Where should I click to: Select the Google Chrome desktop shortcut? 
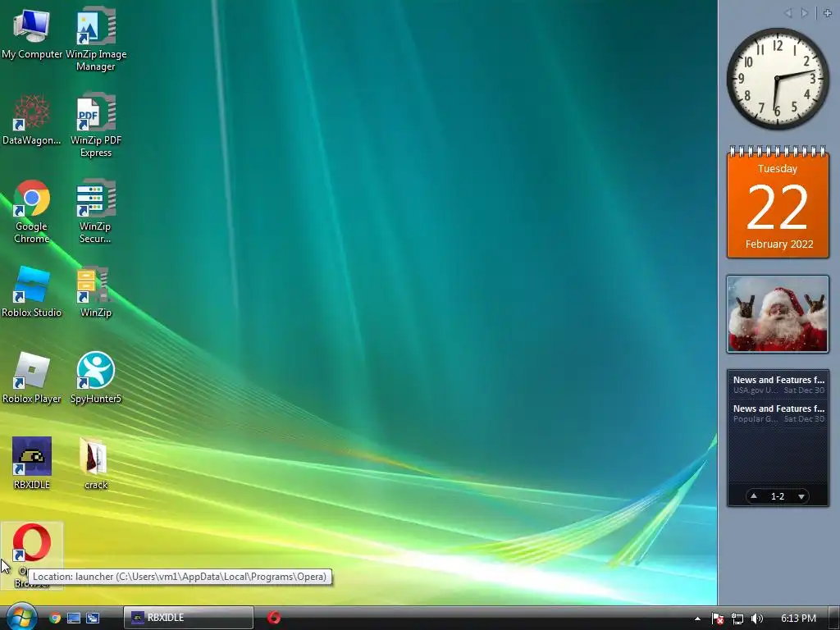coord(32,211)
